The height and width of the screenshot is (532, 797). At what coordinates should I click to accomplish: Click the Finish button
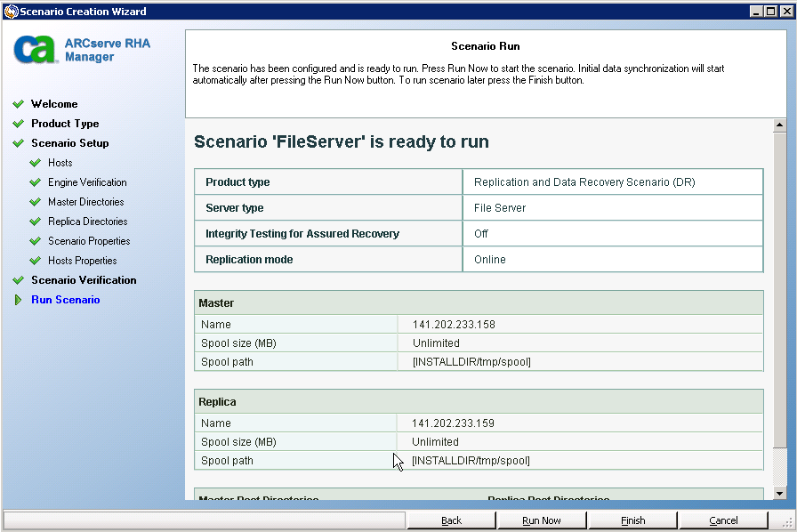click(632, 520)
